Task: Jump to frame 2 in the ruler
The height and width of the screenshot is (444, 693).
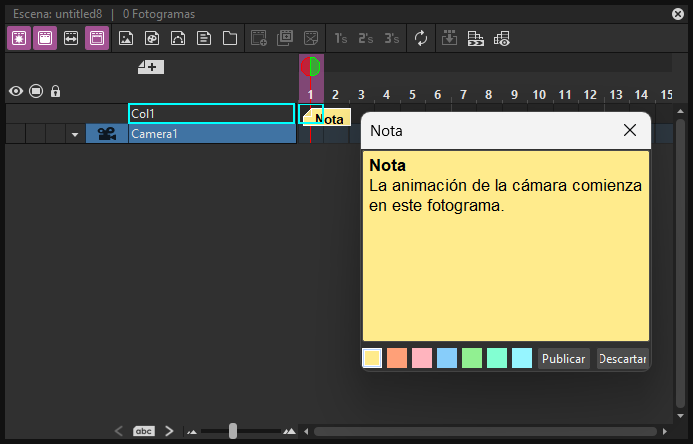Action: coord(335,95)
